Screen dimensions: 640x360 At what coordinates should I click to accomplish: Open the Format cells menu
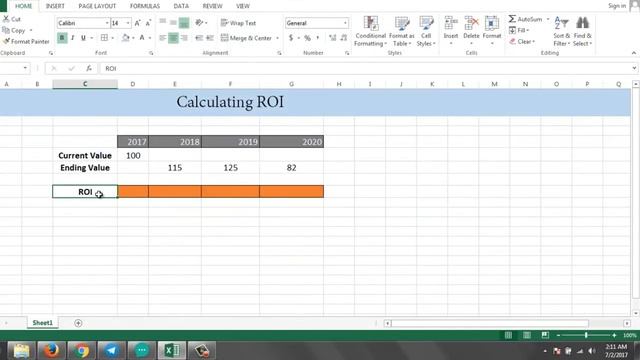coord(492,30)
